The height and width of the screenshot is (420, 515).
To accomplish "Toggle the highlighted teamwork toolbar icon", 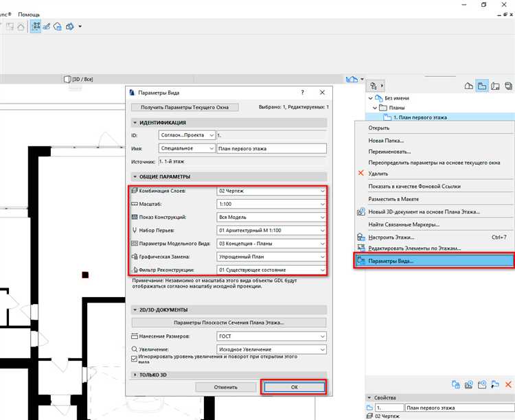I will click(x=36, y=26).
